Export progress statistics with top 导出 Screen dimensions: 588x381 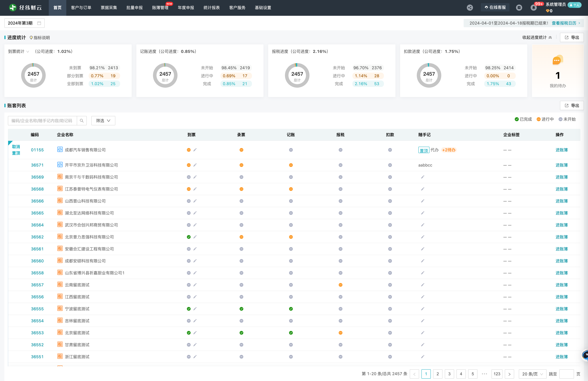(x=572, y=38)
